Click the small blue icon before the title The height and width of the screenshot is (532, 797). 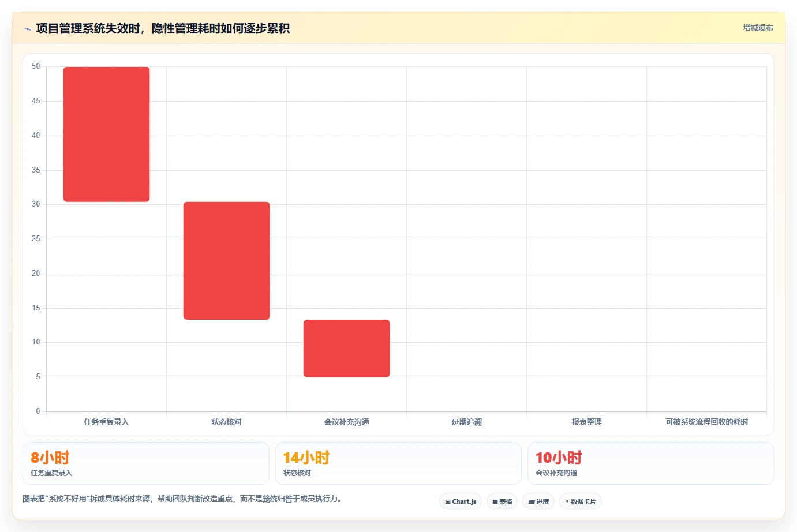[x=27, y=29]
